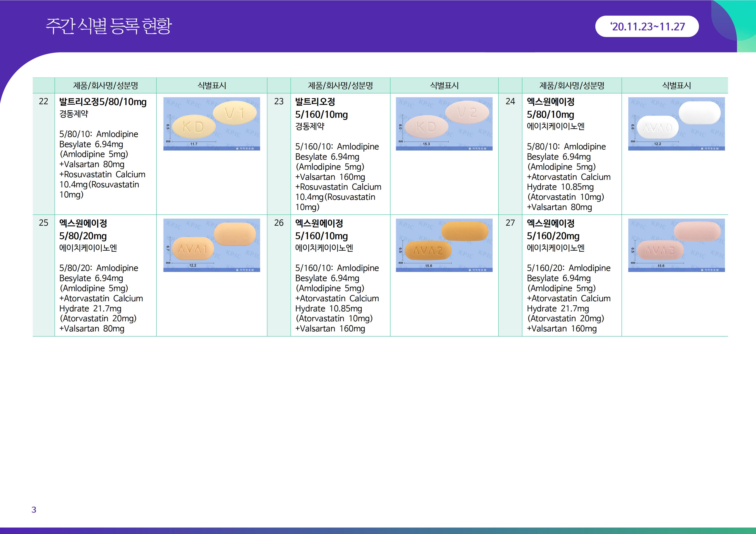This screenshot has width=756, height=534.
Task: Click page number 3 at bottom left
Action: coord(34,510)
